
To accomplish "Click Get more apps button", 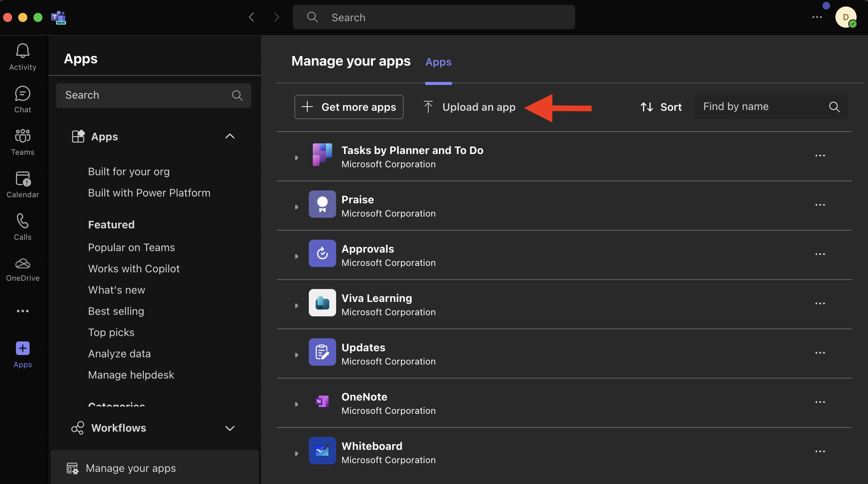I will [x=349, y=107].
